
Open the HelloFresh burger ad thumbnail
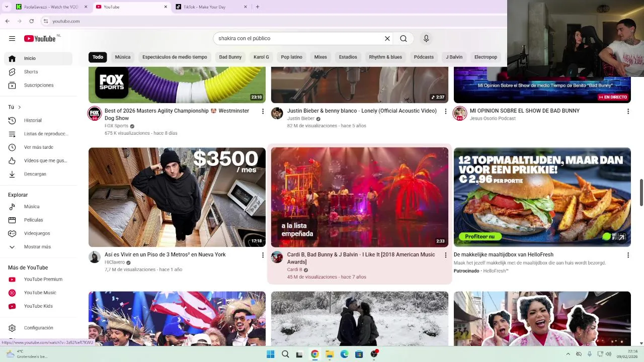[542, 197]
